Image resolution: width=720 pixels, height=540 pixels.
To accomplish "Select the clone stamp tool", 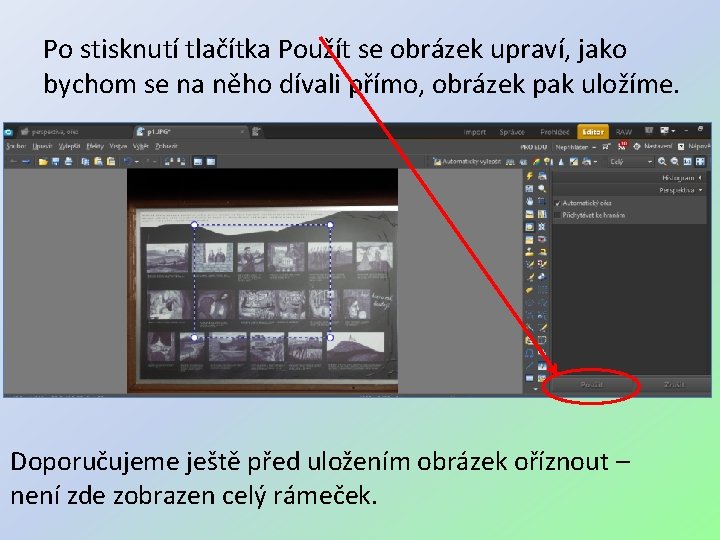I will 529,252.
